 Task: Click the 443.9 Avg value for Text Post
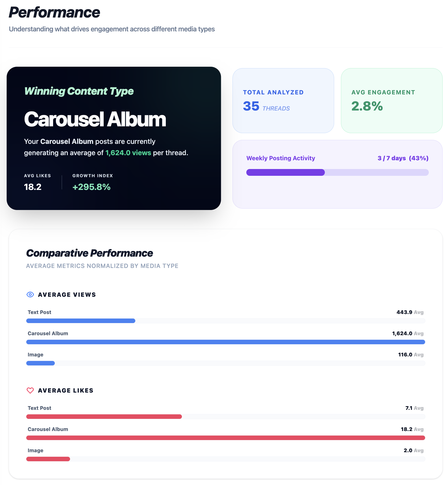click(410, 312)
